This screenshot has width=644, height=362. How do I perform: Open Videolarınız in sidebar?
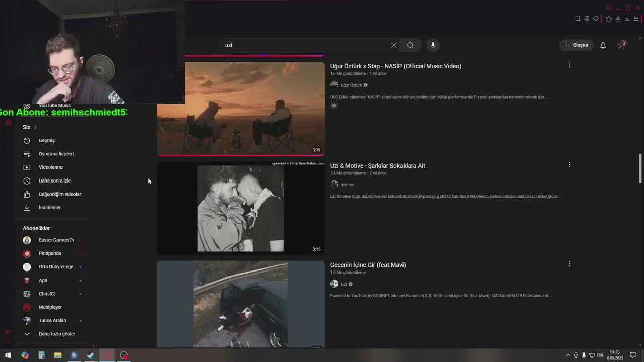53,167
